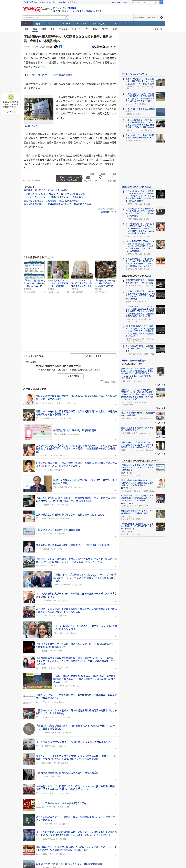Viewport: 186px width, 868px height.
Task: Click the 274 comment count under headline
Action: point(43,47)
